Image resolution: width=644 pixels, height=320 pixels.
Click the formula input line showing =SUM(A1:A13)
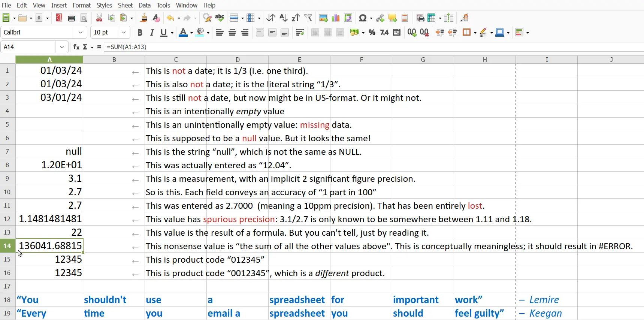pos(374,47)
